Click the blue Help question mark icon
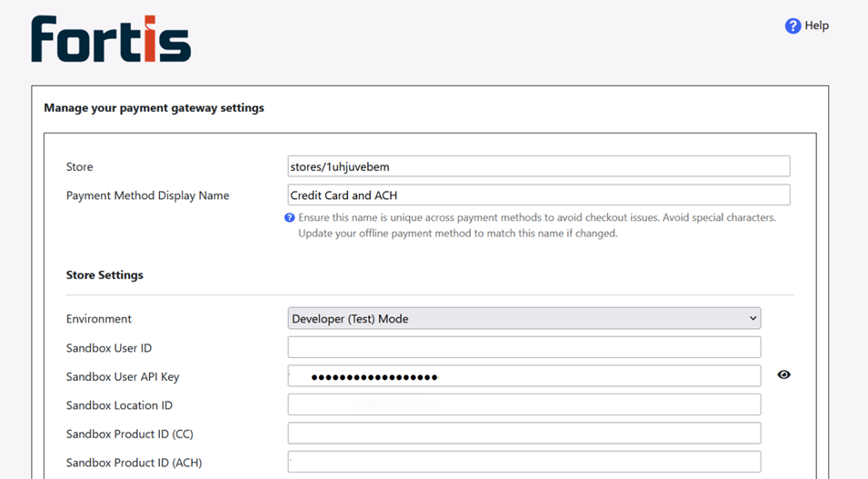Screen dimensions: 868x479 (x=793, y=25)
